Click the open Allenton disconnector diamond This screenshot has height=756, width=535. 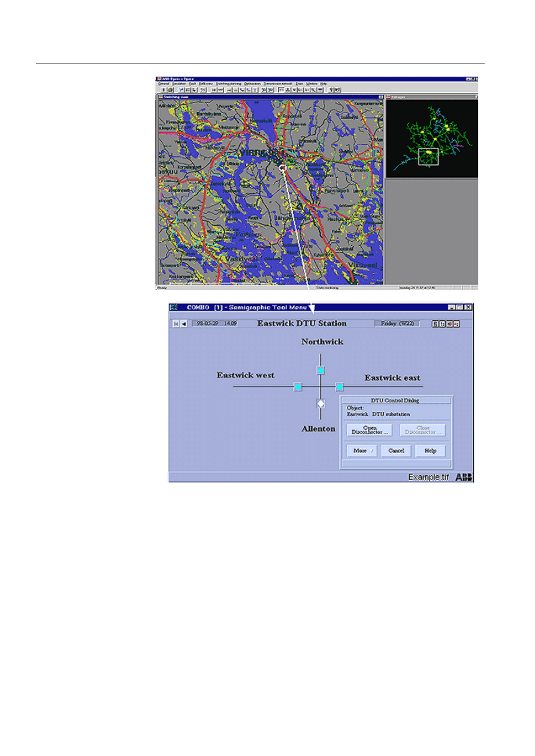coord(321,403)
